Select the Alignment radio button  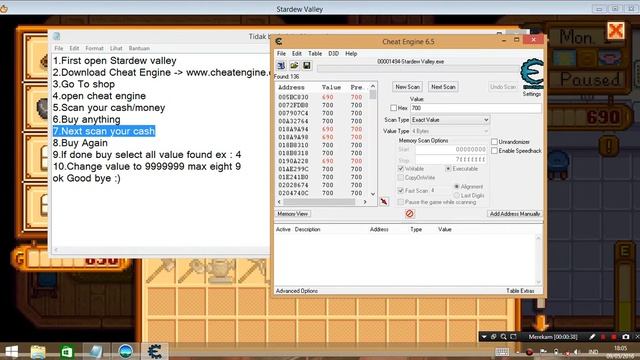457,187
